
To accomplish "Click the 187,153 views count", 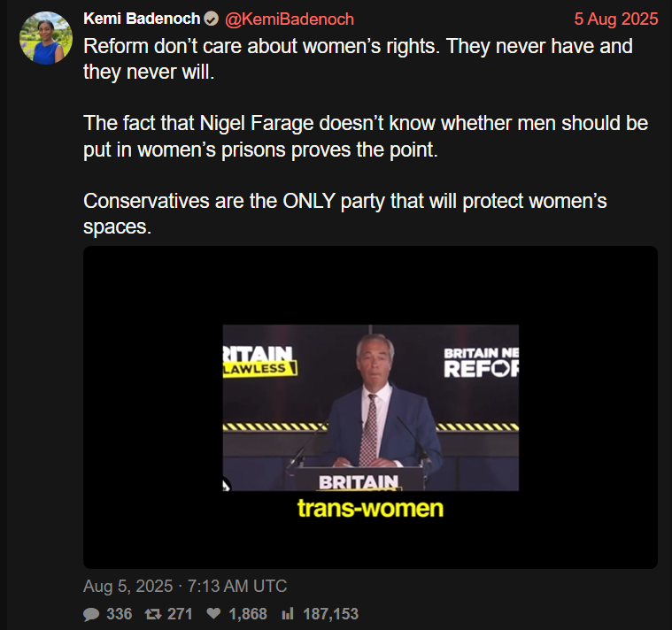I will [x=330, y=614].
